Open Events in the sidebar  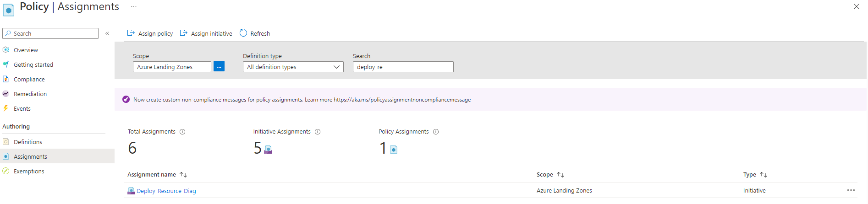pyautogui.click(x=22, y=108)
